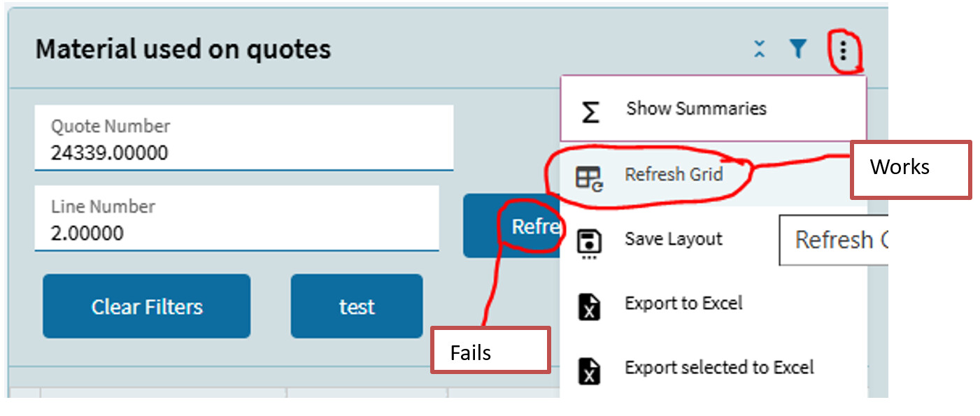Pick Export selected to Excel label
This screenshot has height=416, width=980.
tap(719, 368)
